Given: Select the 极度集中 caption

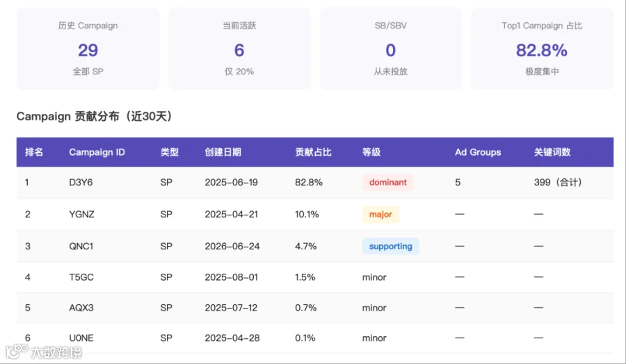Looking at the screenshot, I should pos(542,72).
